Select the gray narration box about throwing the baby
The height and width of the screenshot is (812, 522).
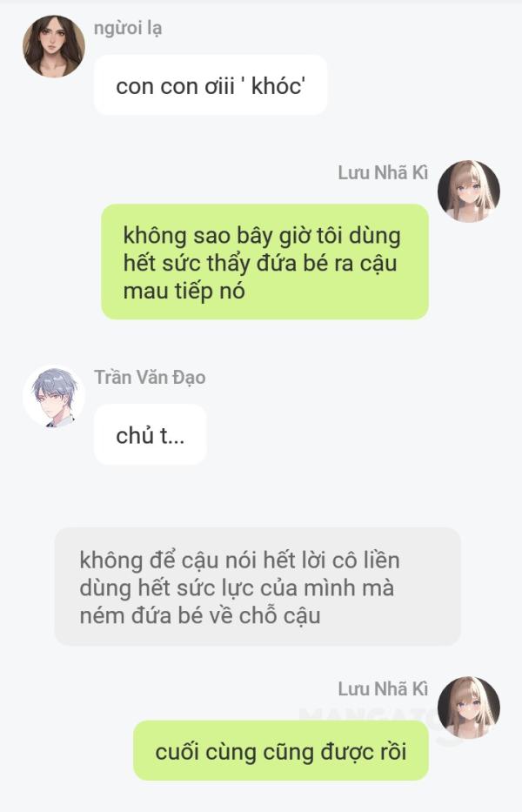(258, 587)
